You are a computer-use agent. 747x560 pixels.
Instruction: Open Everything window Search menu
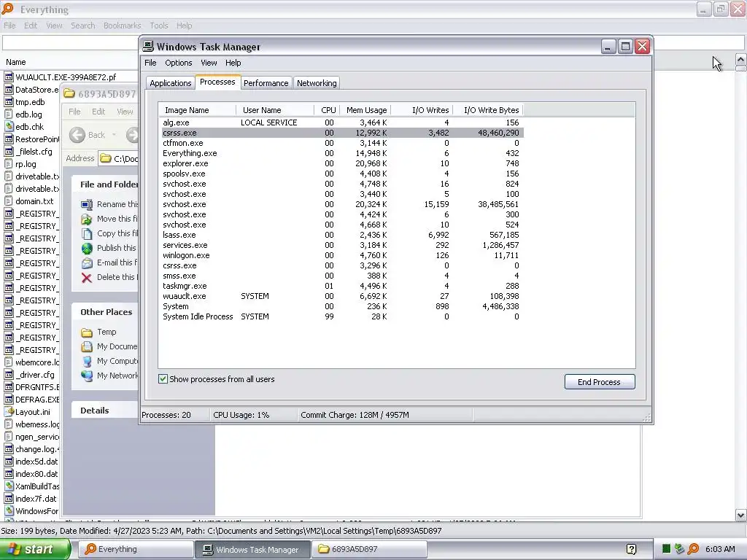(83, 26)
